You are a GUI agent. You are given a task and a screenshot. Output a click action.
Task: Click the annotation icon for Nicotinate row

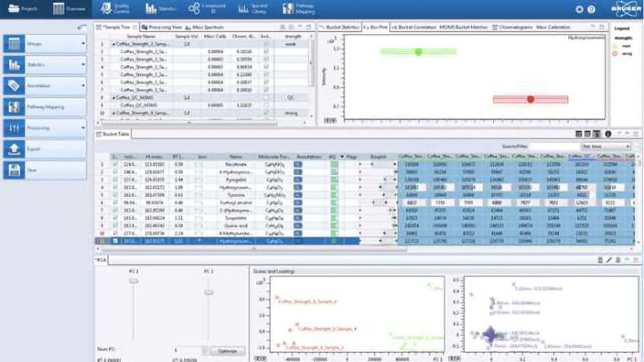coord(298,164)
